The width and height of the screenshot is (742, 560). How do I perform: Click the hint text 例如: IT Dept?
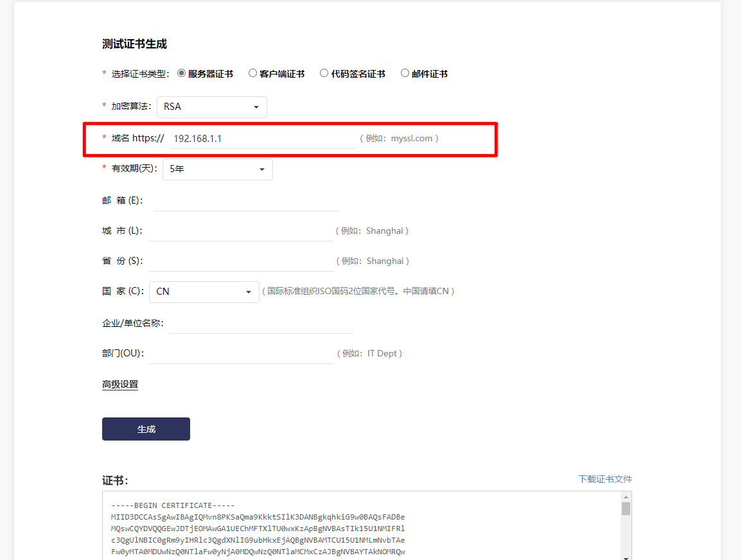369,354
